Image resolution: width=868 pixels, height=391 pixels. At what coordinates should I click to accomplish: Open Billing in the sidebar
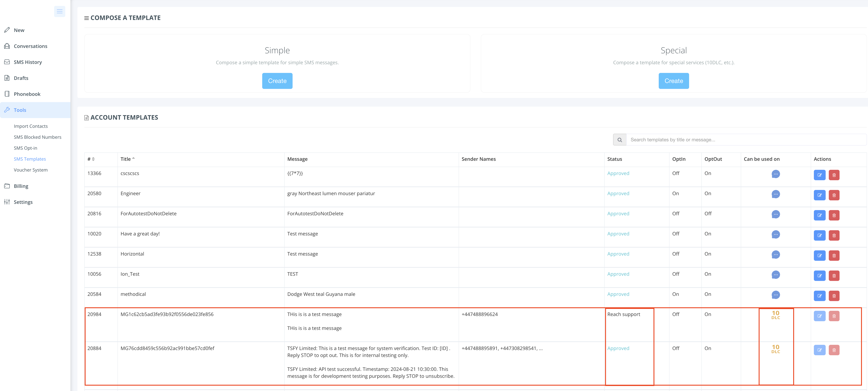[21, 186]
